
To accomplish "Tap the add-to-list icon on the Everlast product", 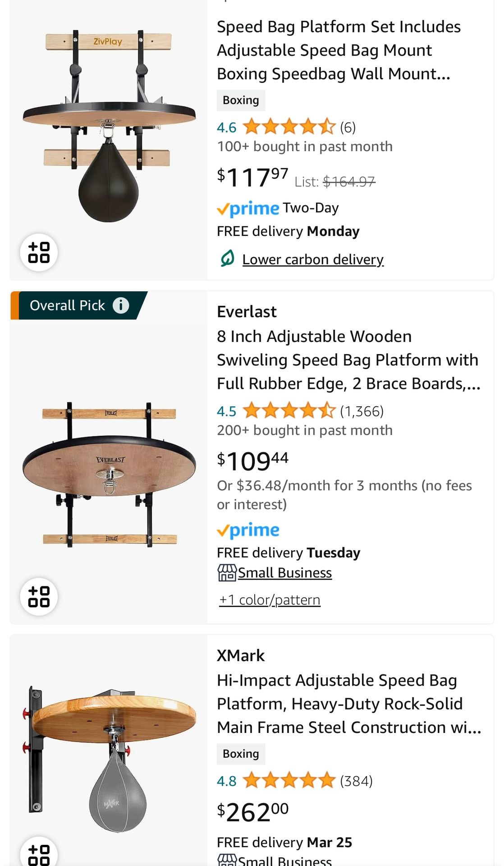I will (x=39, y=596).
